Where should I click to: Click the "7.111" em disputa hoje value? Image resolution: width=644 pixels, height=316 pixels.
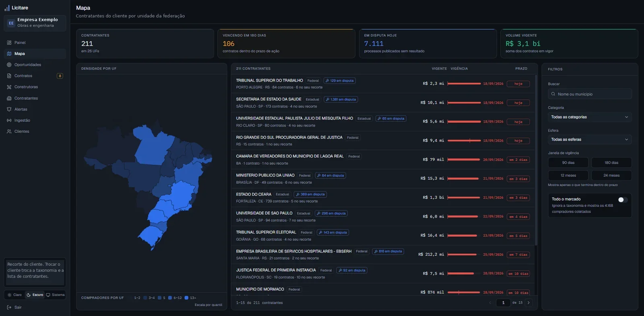374,44
